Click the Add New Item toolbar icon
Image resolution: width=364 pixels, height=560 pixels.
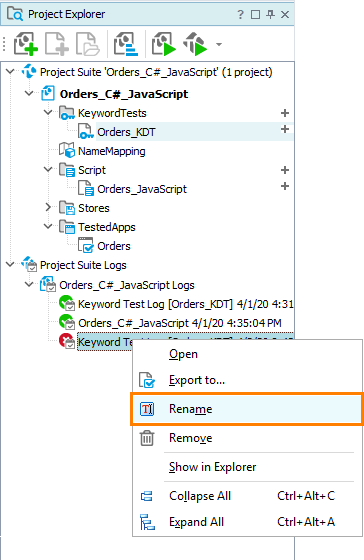point(57,44)
